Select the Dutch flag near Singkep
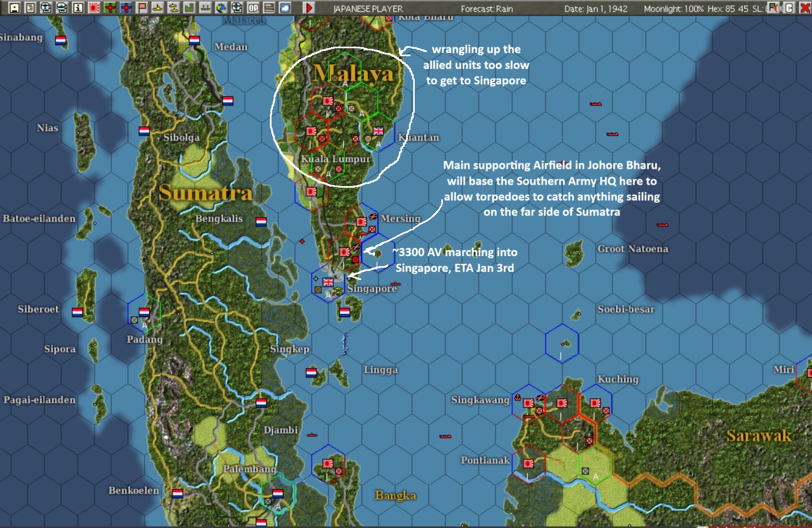 pyautogui.click(x=311, y=373)
